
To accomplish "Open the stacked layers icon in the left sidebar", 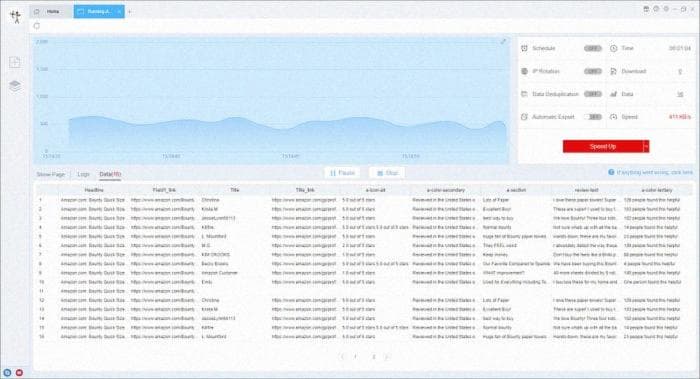I will point(15,85).
